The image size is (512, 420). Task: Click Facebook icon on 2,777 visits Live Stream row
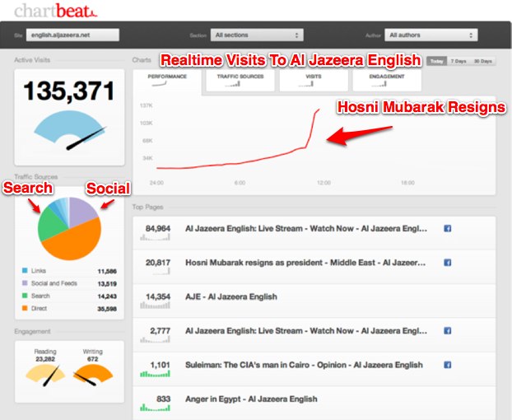[x=448, y=330]
